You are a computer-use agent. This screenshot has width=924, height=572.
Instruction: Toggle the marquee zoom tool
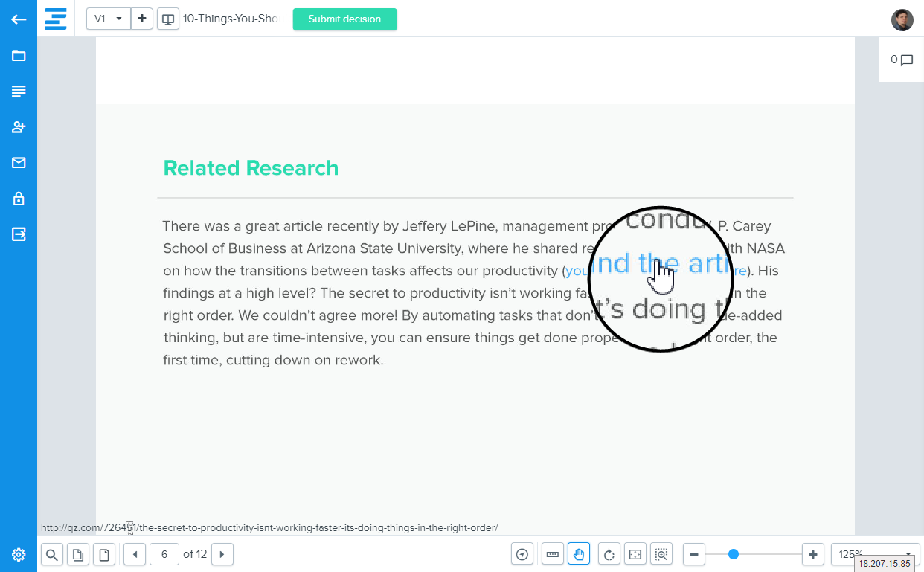661,554
